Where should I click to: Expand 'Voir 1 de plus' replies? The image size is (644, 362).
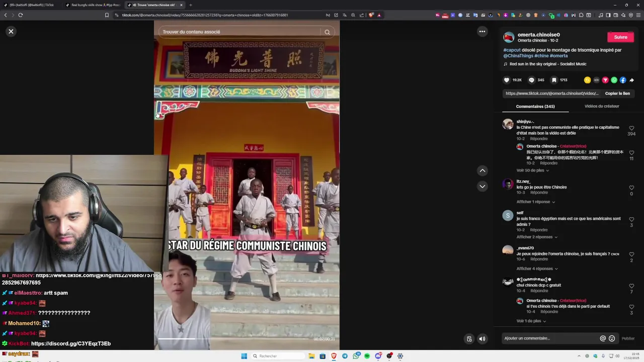(x=531, y=321)
